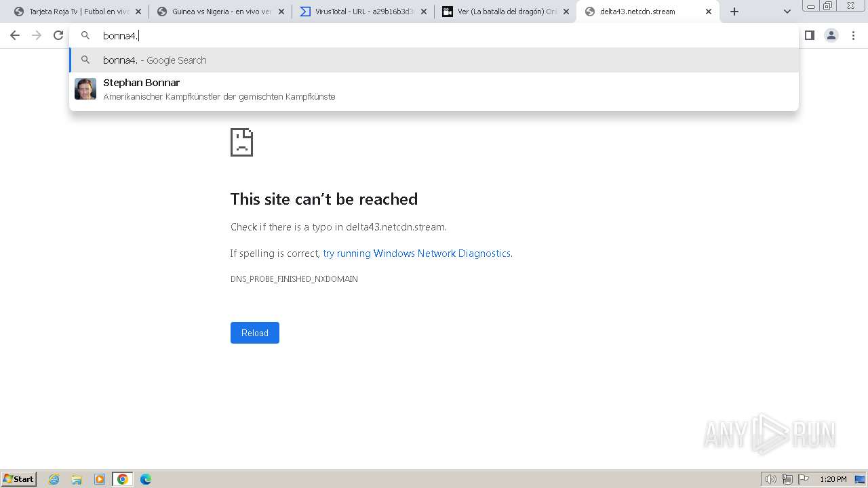Open the Windows Start menu
Viewport: 868px width, 488px height.
click(19, 479)
